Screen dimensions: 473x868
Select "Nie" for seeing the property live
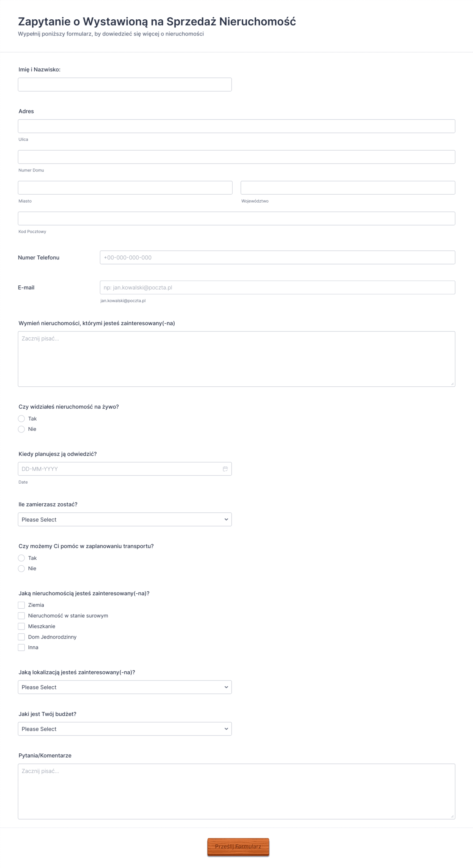pyautogui.click(x=22, y=429)
